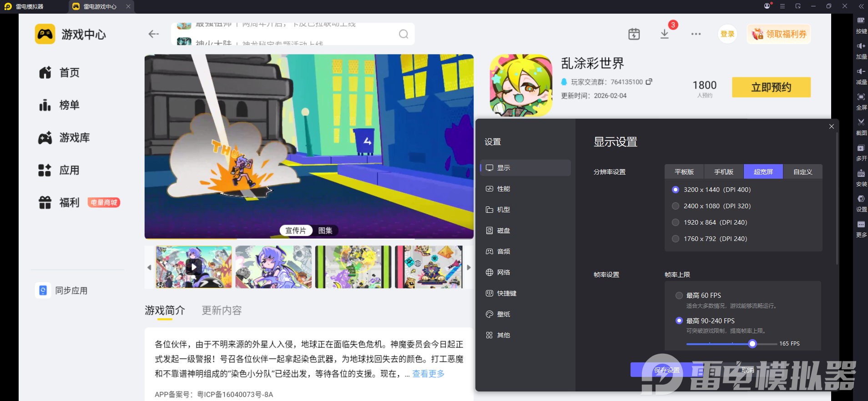Open 同步应用 in sidebar
Image resolution: width=868 pixels, height=401 pixels.
tap(62, 291)
